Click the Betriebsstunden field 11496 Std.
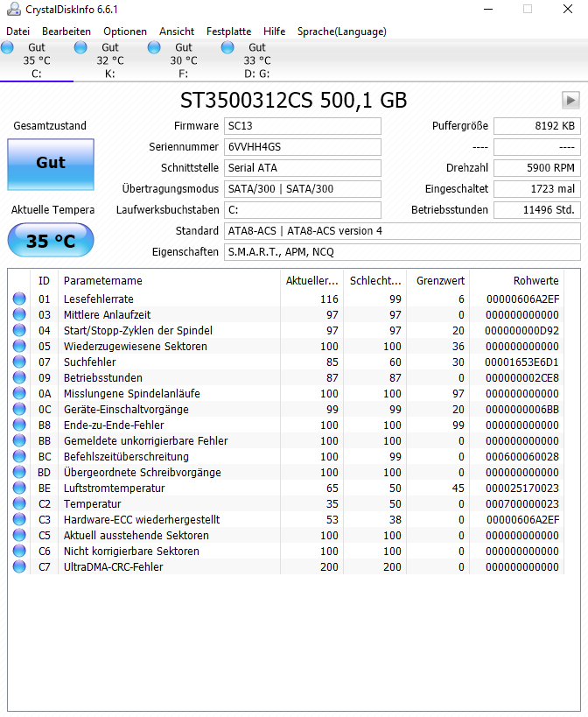The width and height of the screenshot is (588, 717). tap(537, 210)
